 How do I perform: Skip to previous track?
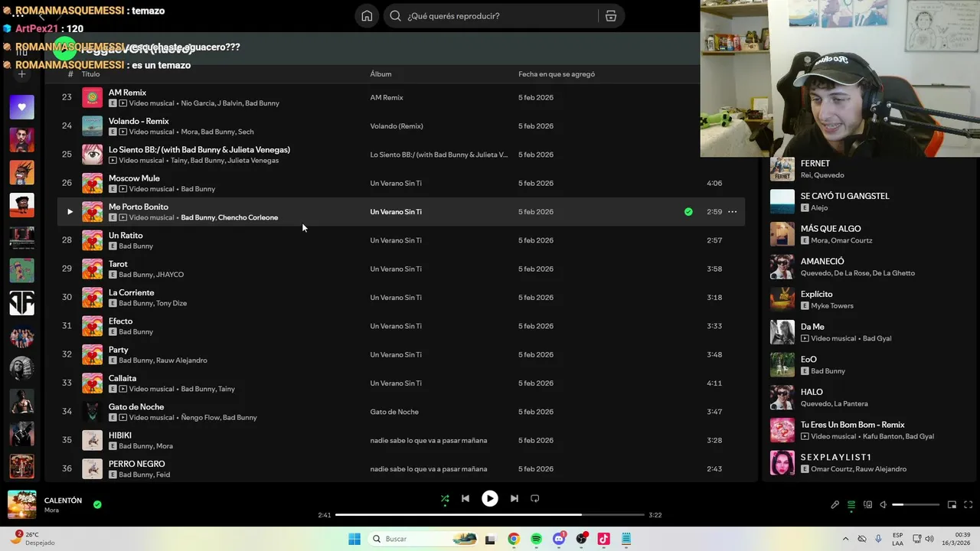tap(465, 498)
